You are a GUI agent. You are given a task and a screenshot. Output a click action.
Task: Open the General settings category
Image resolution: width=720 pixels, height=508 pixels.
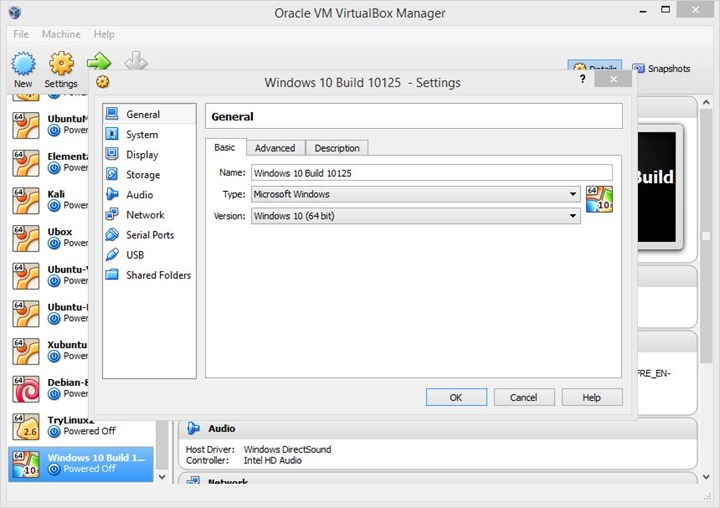click(x=149, y=114)
